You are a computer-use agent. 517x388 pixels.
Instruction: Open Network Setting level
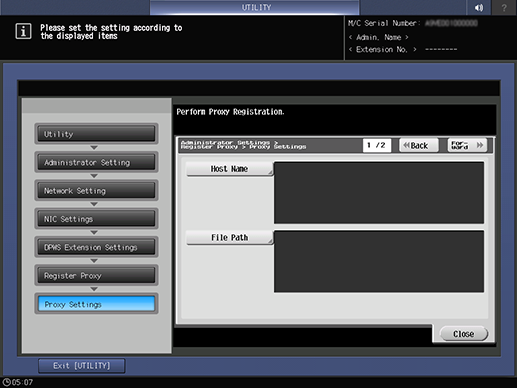point(96,190)
